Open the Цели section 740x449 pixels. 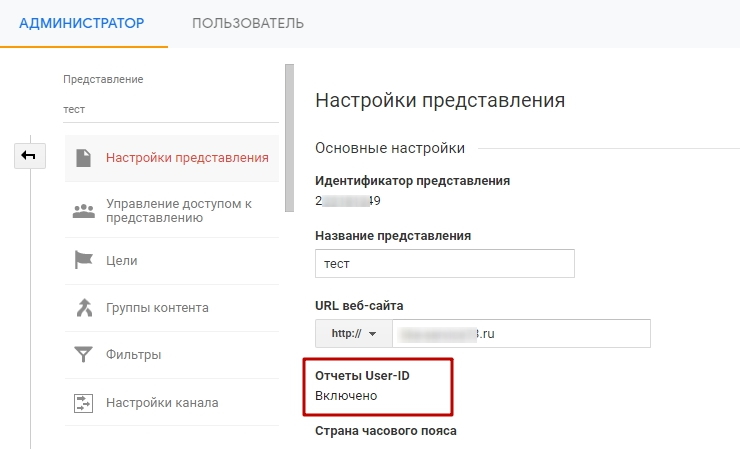point(172,261)
